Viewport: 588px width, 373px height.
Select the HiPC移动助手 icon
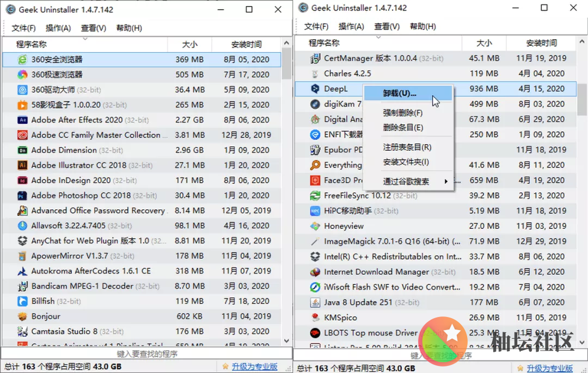tap(315, 211)
